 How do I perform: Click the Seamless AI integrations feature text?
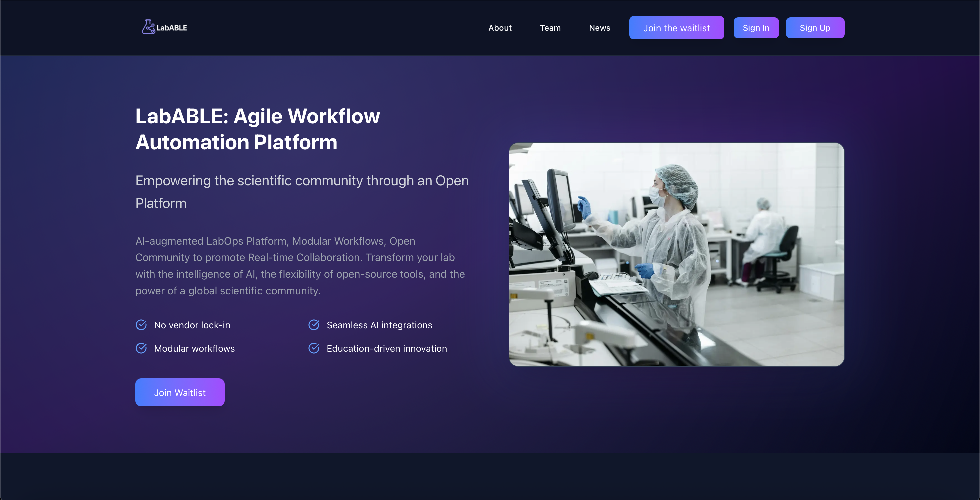(379, 325)
